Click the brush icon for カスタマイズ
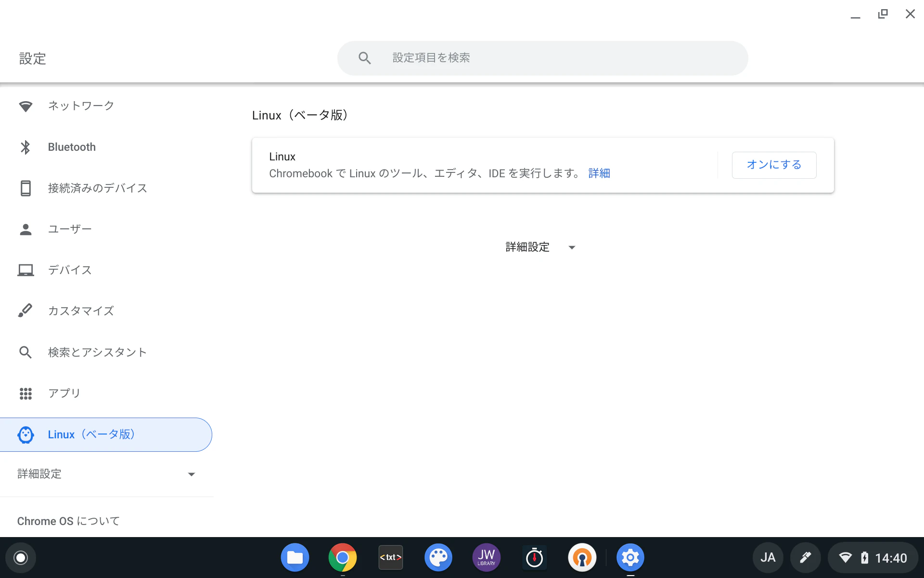The height and width of the screenshot is (578, 924). point(26,311)
